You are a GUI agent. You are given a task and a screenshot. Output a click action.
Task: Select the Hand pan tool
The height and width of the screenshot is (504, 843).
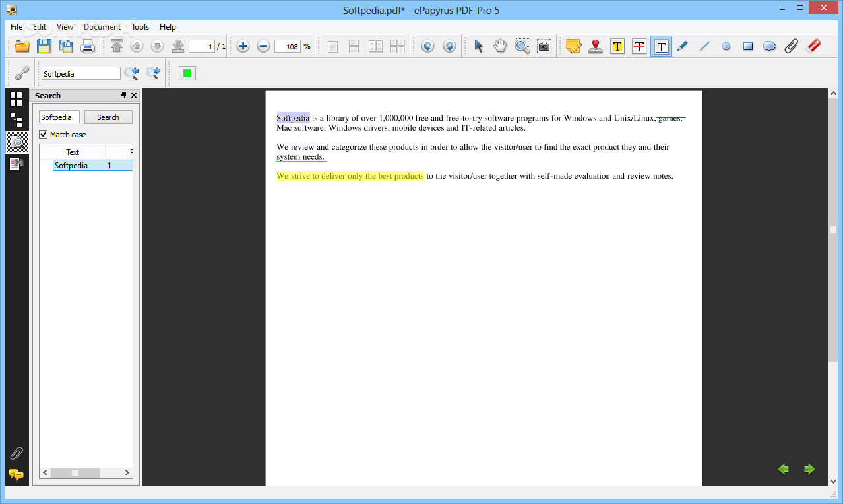500,46
